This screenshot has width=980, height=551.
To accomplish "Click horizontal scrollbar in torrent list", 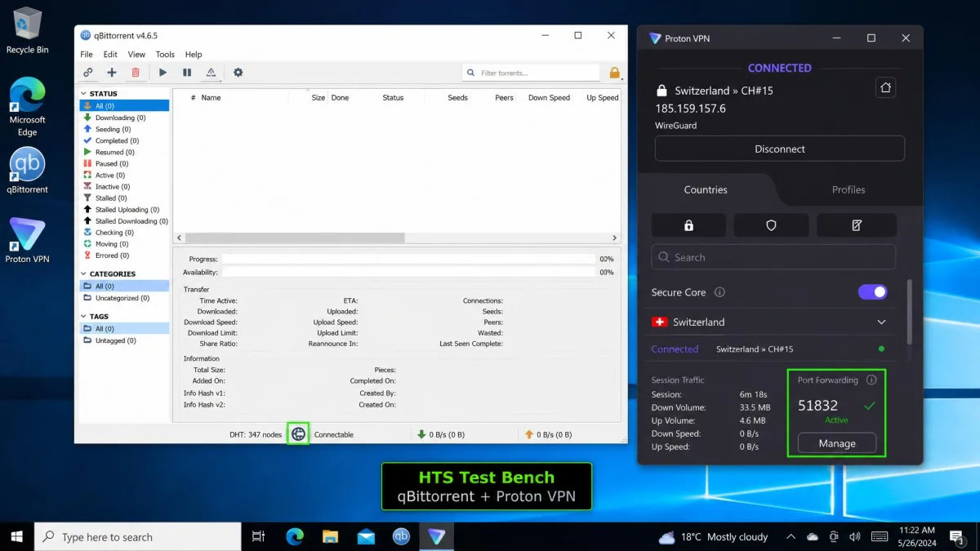I will coord(296,238).
